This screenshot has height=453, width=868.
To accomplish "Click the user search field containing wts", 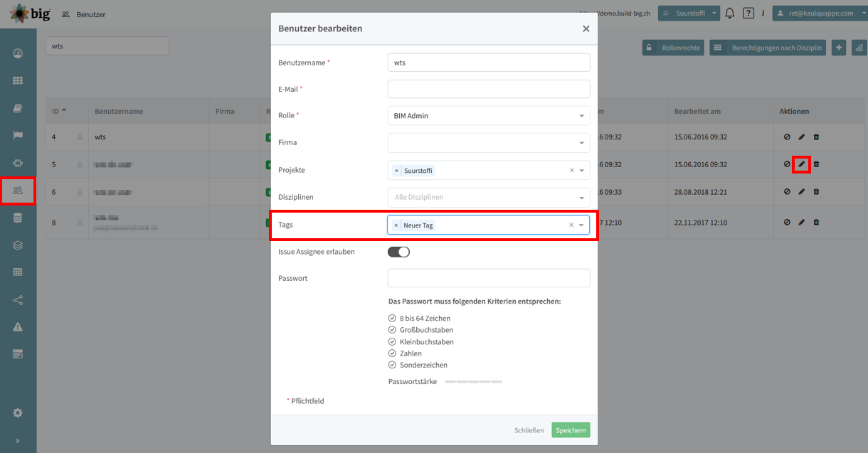I will tap(107, 46).
